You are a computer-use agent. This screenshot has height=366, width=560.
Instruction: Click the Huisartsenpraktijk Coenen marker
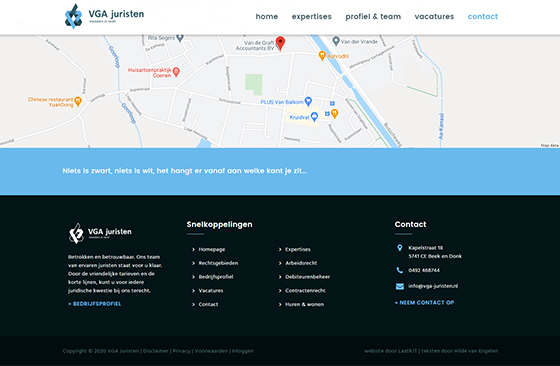click(176, 72)
